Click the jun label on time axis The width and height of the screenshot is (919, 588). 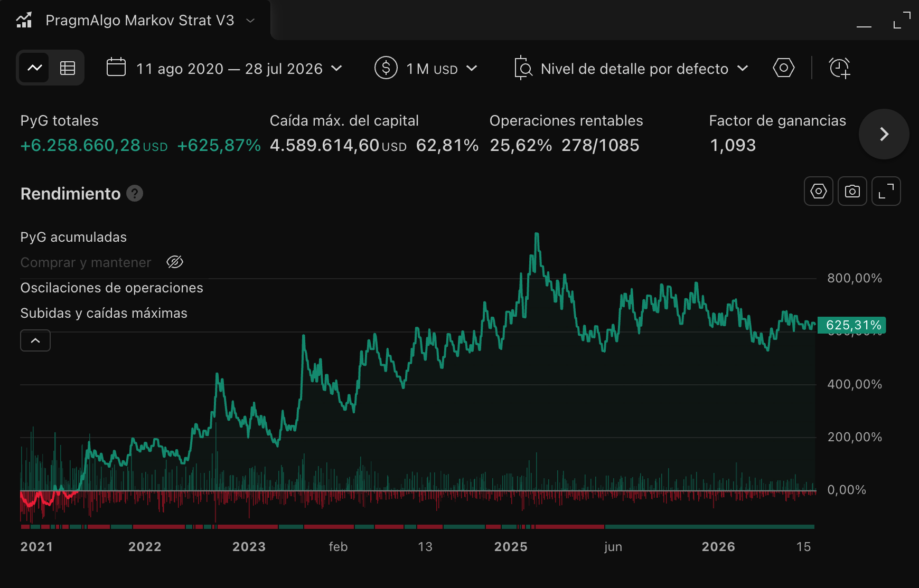coord(613,547)
